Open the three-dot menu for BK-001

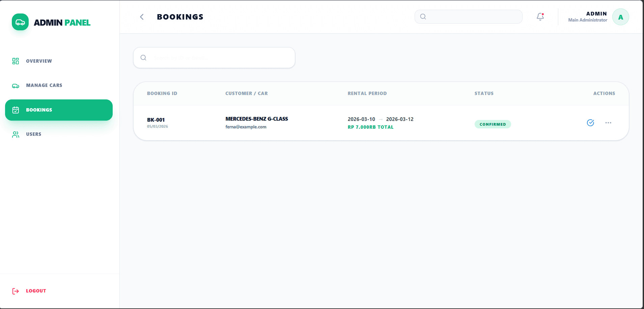(x=608, y=123)
